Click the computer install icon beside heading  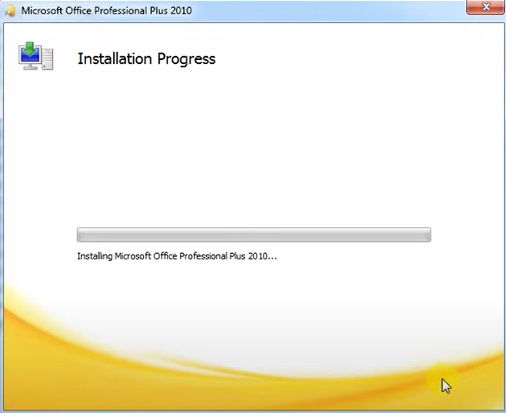coord(36,56)
